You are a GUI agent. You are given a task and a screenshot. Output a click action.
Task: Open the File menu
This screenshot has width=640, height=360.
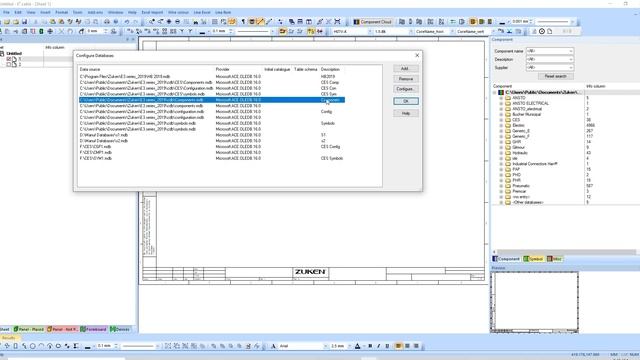6,13
